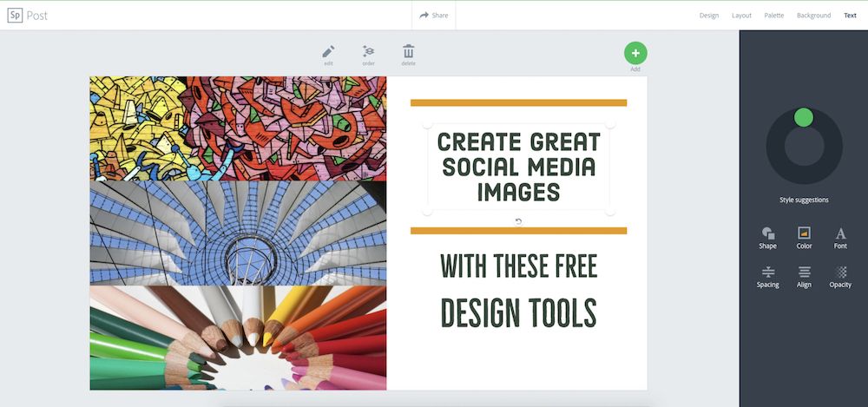Open the order layers tool
This screenshot has width=868, height=407.
pos(368,52)
